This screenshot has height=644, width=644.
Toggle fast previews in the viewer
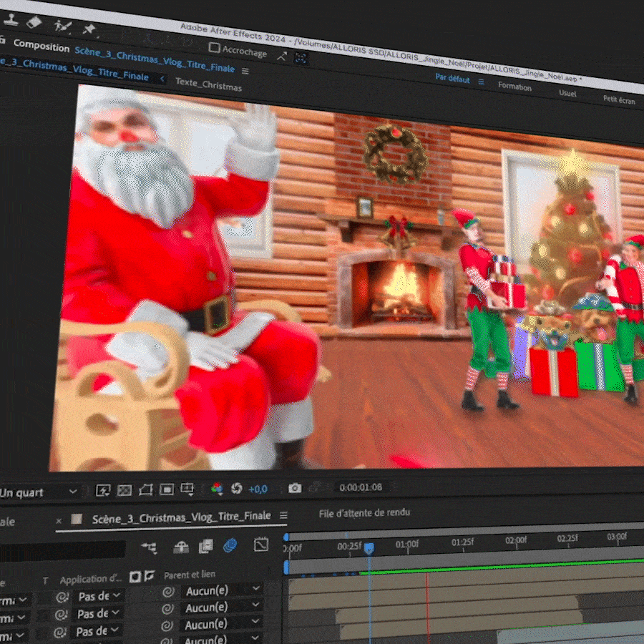[103, 490]
